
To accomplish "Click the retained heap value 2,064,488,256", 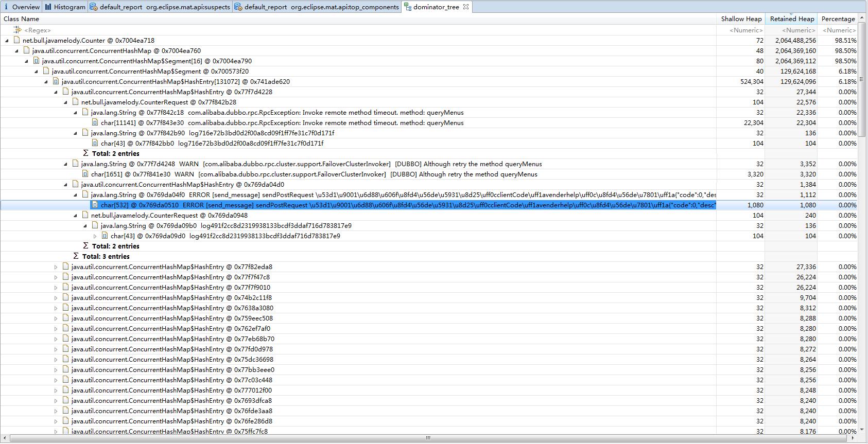I will coord(795,40).
